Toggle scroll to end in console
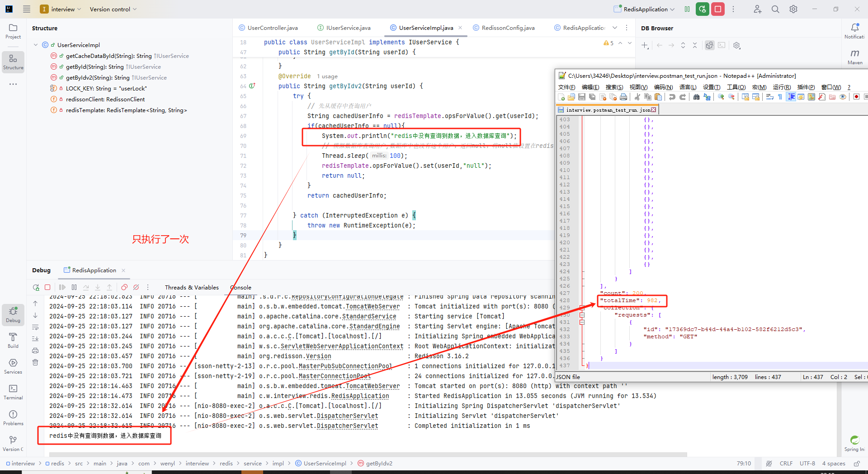This screenshot has width=868, height=474. coord(35,339)
